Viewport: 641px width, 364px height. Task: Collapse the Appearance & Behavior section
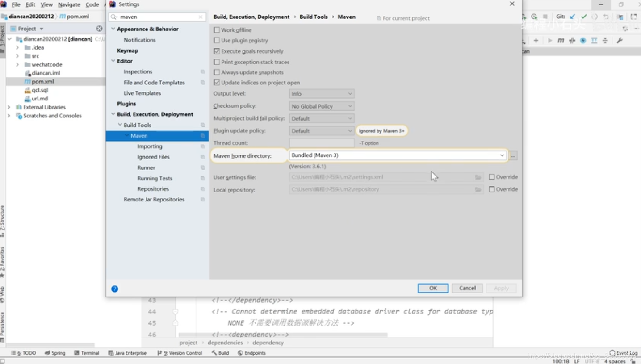(x=113, y=29)
